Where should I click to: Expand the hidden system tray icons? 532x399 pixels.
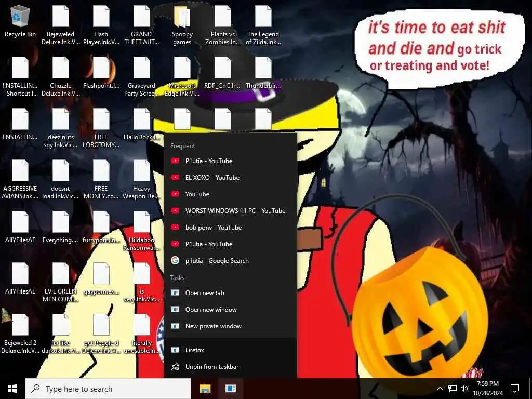point(440,389)
